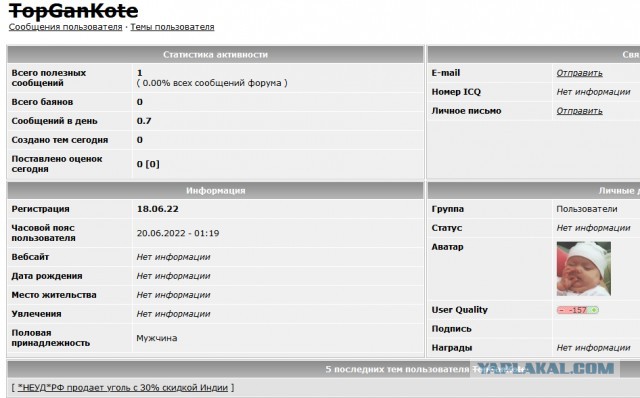Click the green plus icon in User Quality
The height and width of the screenshot is (398, 640).
(x=594, y=310)
